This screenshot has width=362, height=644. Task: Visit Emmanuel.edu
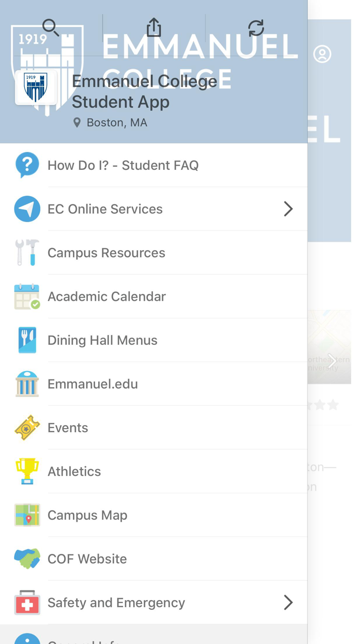click(x=93, y=384)
